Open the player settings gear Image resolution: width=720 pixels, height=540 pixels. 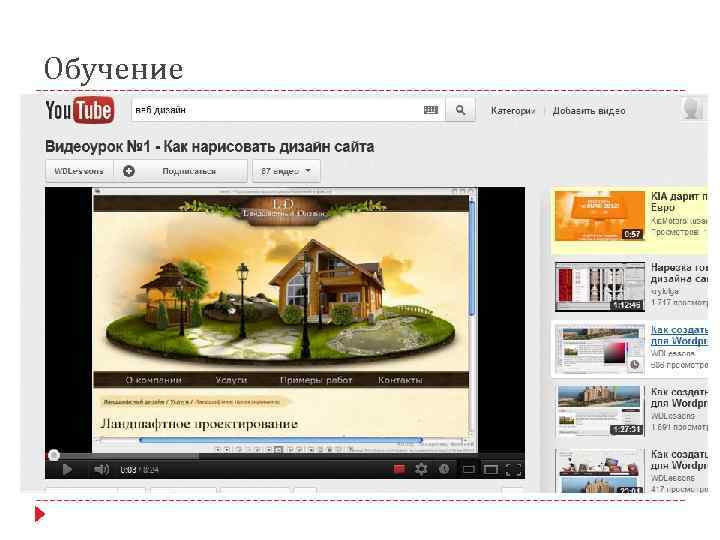(421, 469)
